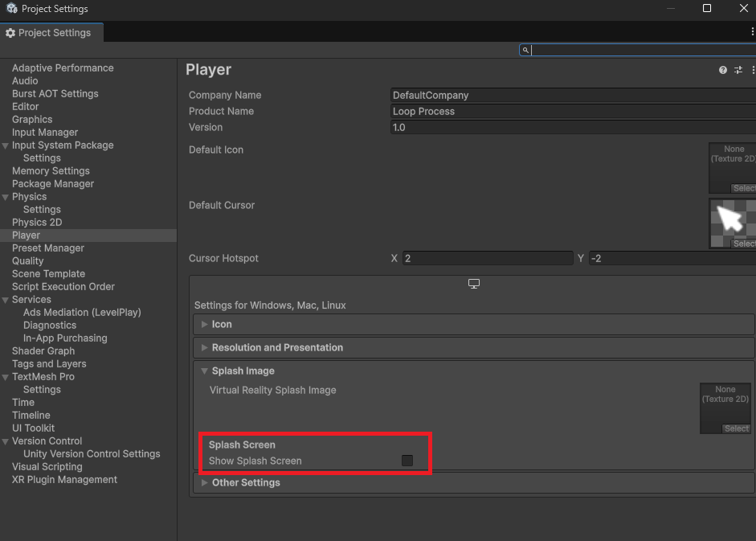Toggle the Show Splash Screen checkbox
The height and width of the screenshot is (541, 756).
pyautogui.click(x=407, y=461)
